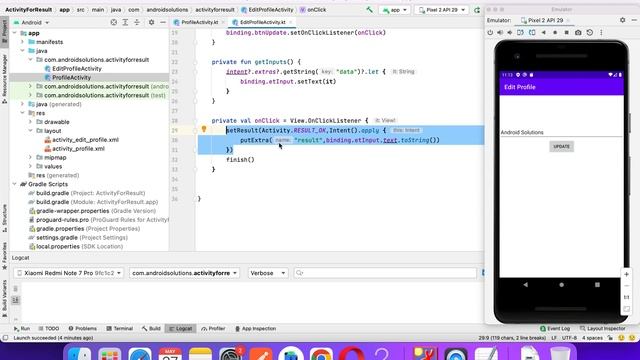Expand all in the Project panel
The image size is (640, 360).
coord(125,22)
